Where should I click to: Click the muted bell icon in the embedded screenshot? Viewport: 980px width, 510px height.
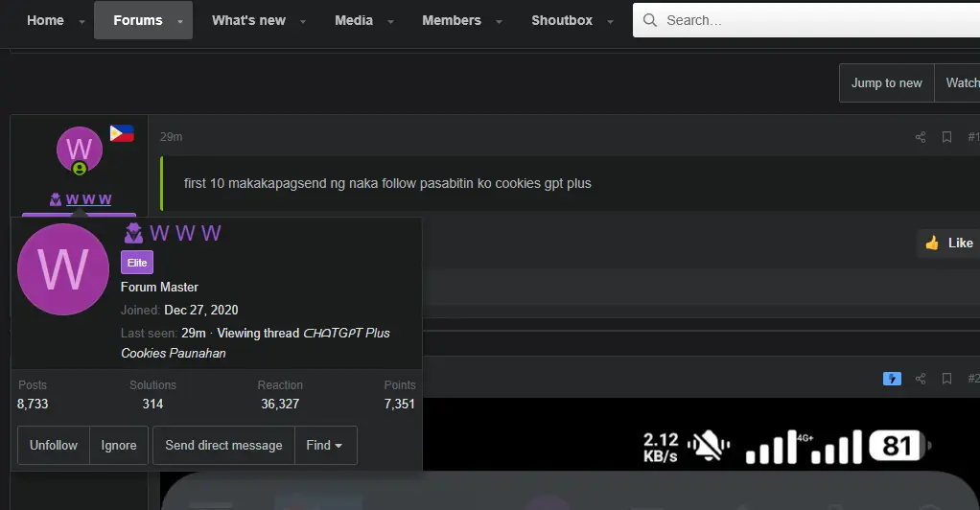pos(709,447)
